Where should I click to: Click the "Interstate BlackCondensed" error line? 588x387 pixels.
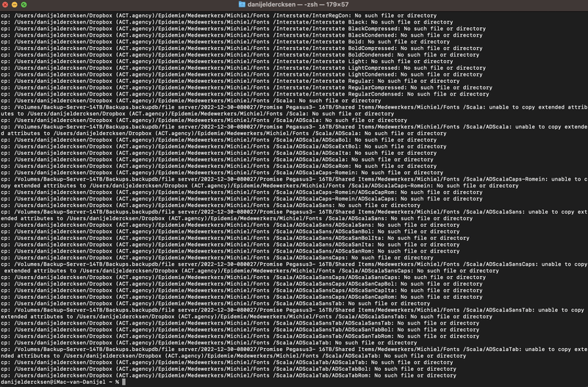[x=242, y=35]
